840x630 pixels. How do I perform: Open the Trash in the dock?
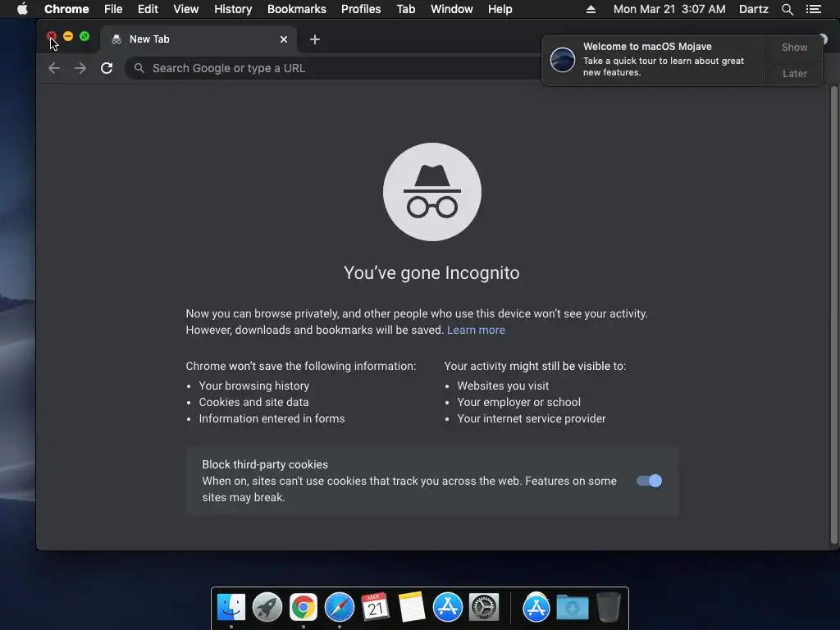[x=609, y=607]
